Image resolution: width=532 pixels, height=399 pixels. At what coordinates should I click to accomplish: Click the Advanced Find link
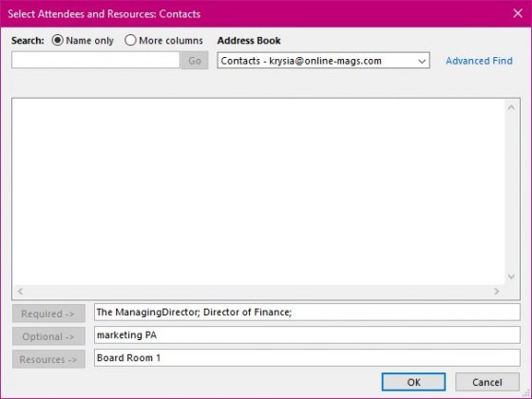(479, 61)
